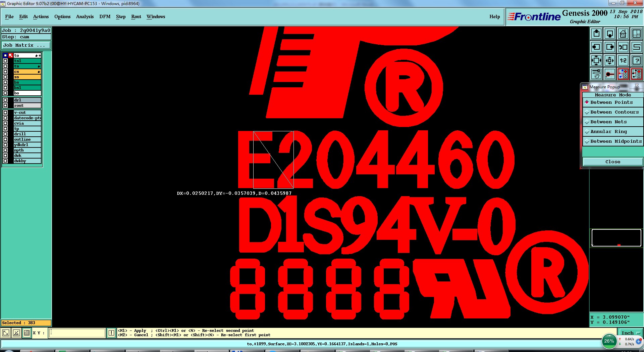Open the Step menu
This screenshot has width=644, height=352.
pyautogui.click(x=121, y=16)
